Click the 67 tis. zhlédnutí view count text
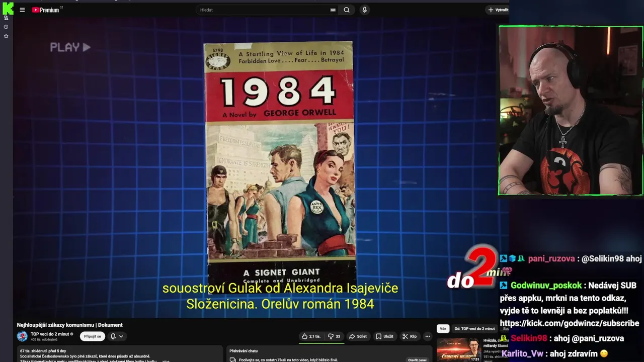The image size is (644, 362). point(33,351)
